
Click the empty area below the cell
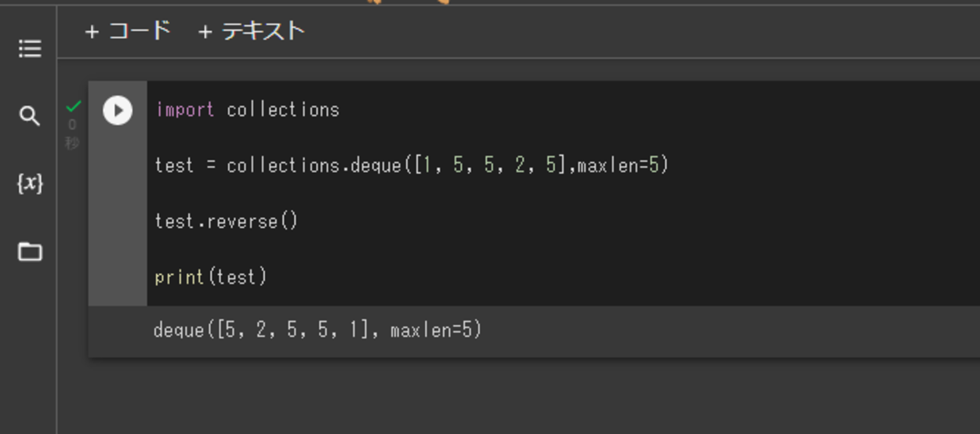[x=517, y=396]
